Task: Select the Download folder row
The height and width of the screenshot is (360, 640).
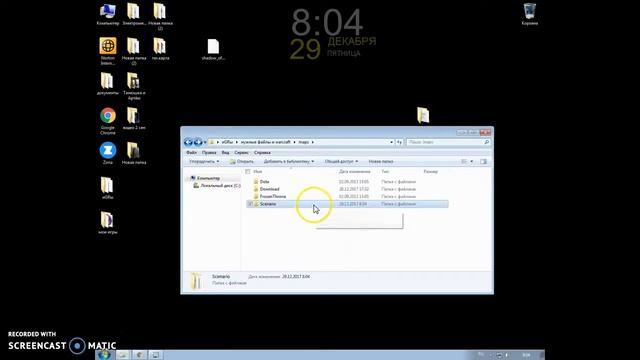Action: tap(347, 189)
